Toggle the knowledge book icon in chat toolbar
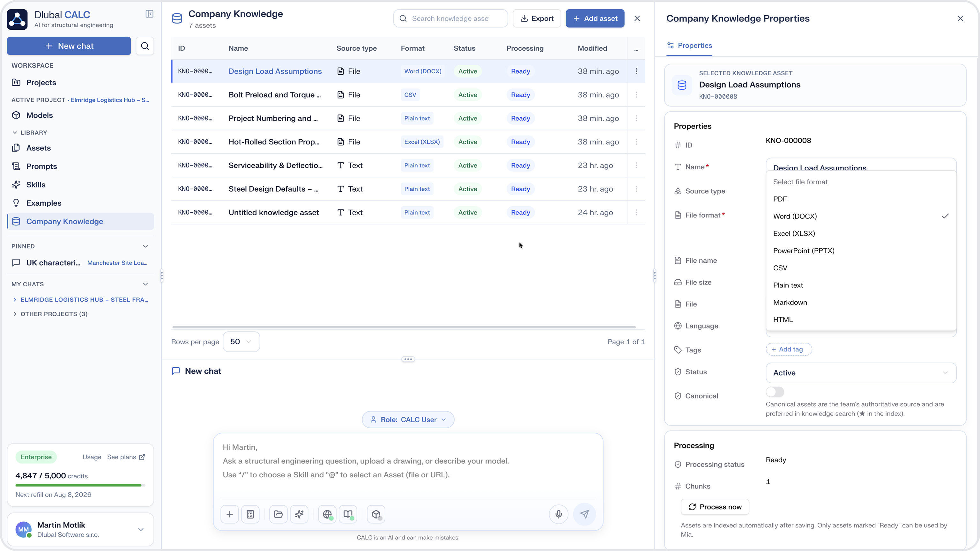Screen dimensions: 980x551 [348, 515]
